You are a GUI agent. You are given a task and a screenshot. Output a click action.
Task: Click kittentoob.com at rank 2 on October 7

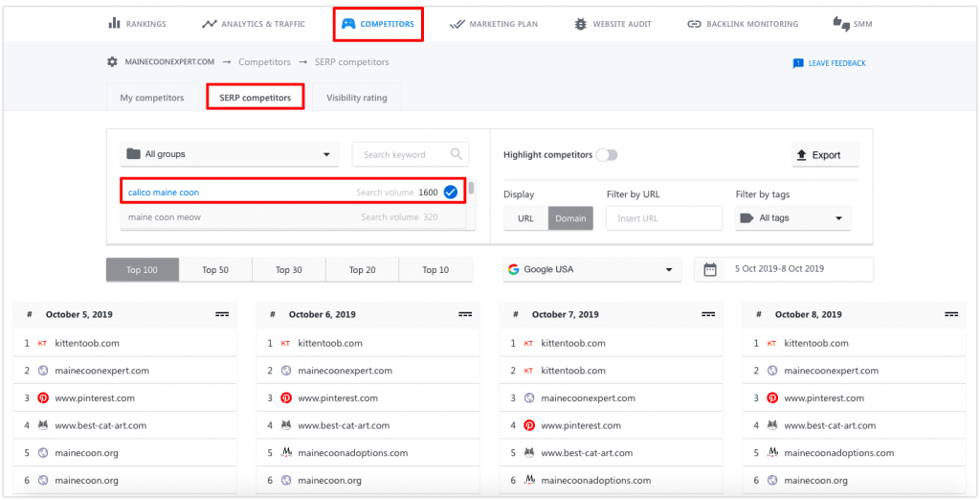[573, 371]
